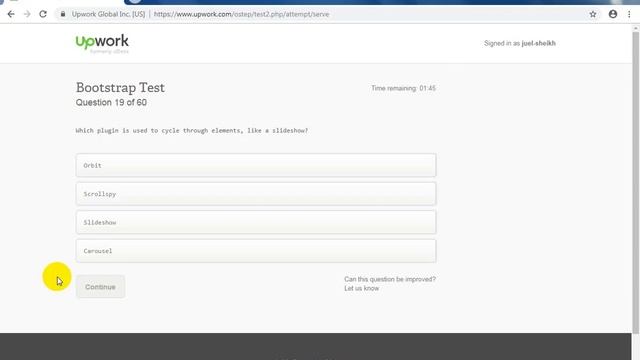Choose the Slideshow answer option
Screen dimensions: 640x360
(x=256, y=222)
